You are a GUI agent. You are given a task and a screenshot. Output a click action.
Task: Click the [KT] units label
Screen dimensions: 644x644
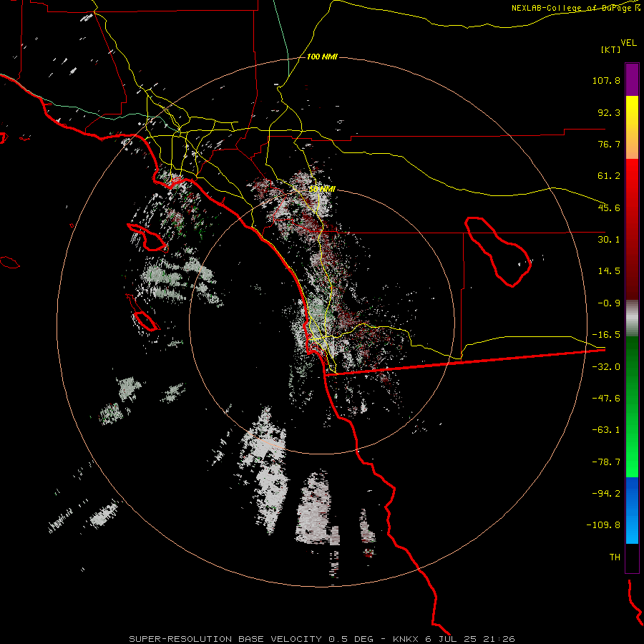[611, 49]
